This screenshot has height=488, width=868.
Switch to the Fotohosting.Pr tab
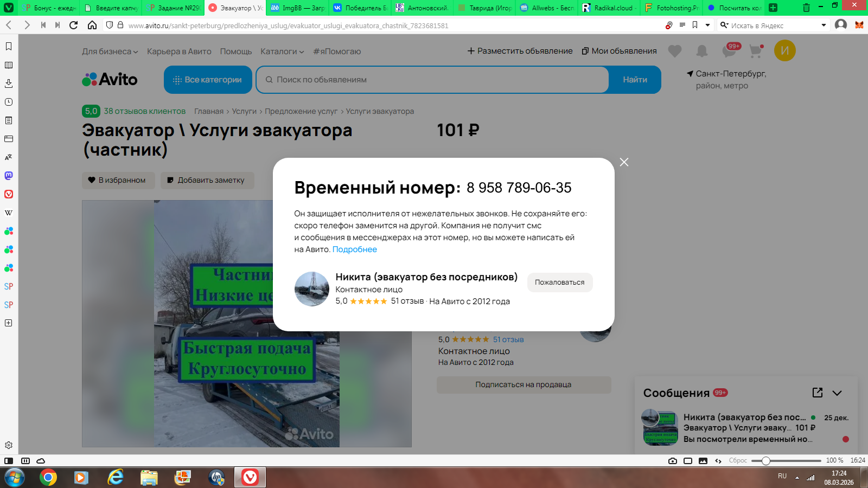pyautogui.click(x=671, y=8)
